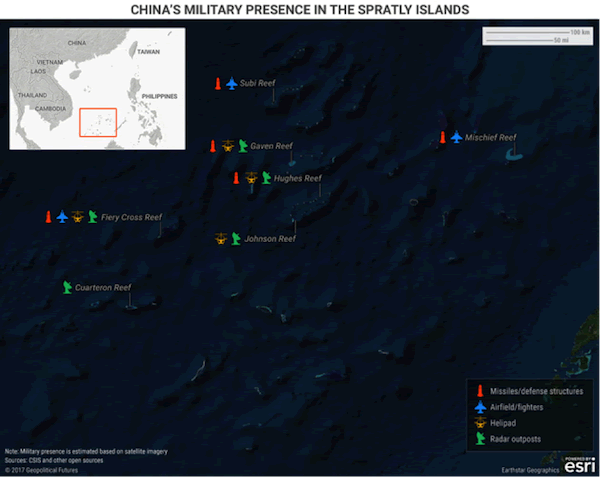Viewport: 600px width, 477px height.
Task: Click the green radar icon at Johnson Reef
Action: pyautogui.click(x=236, y=239)
